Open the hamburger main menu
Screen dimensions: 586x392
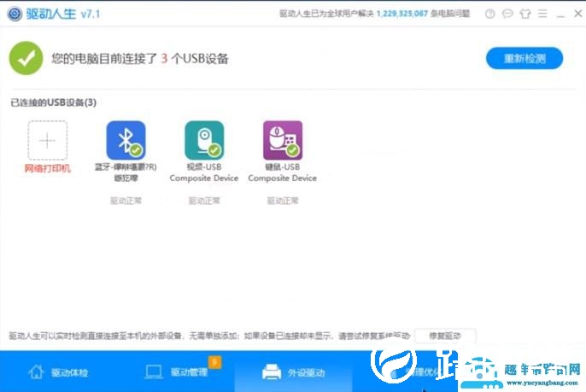click(x=542, y=14)
